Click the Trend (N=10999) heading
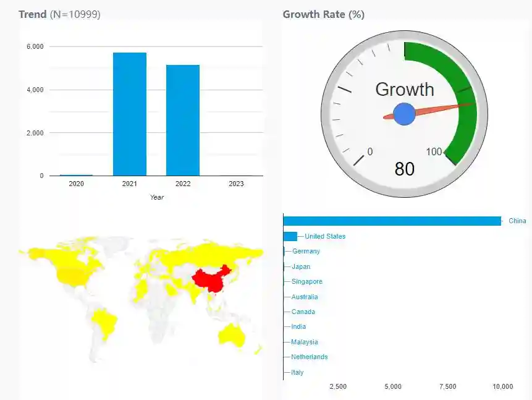The width and height of the screenshot is (532, 400). point(59,14)
